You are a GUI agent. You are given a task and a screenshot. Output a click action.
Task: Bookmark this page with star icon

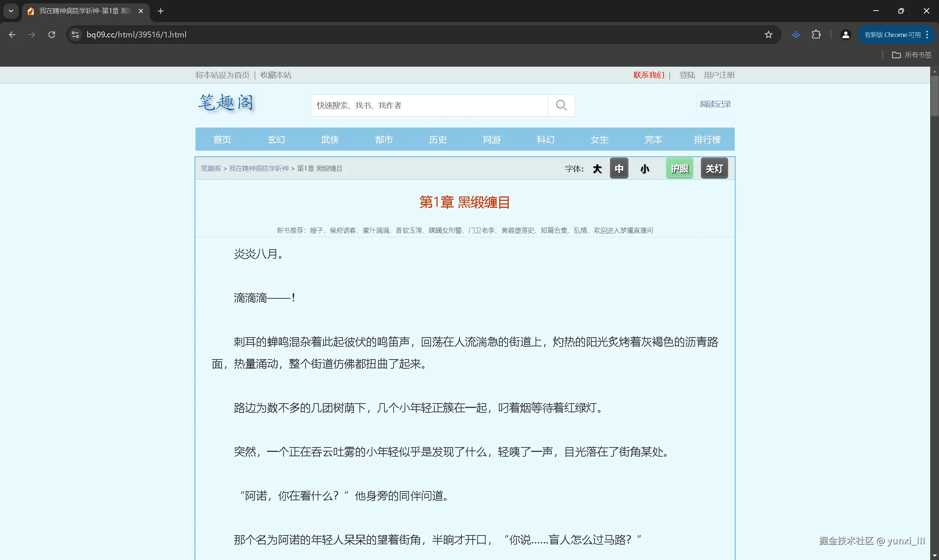point(768,35)
